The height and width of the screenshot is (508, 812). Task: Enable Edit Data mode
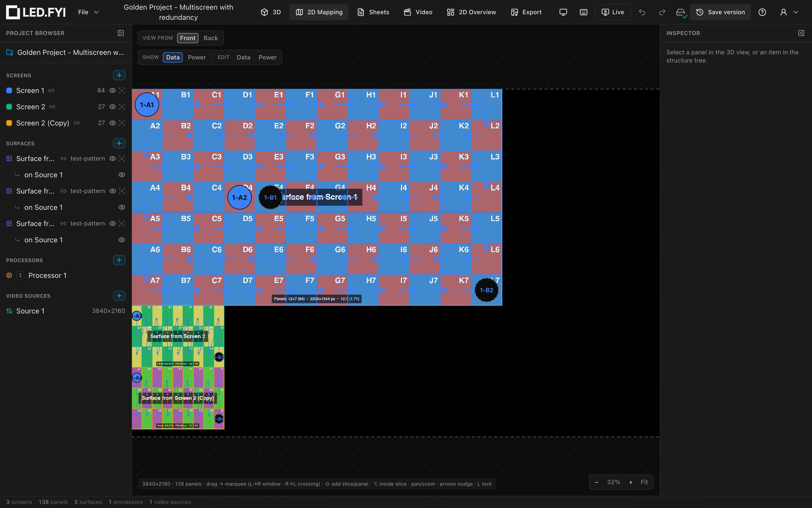(x=243, y=57)
